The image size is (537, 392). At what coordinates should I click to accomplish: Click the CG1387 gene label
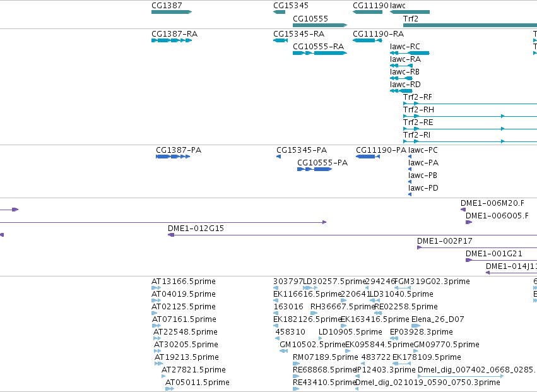click(x=167, y=6)
